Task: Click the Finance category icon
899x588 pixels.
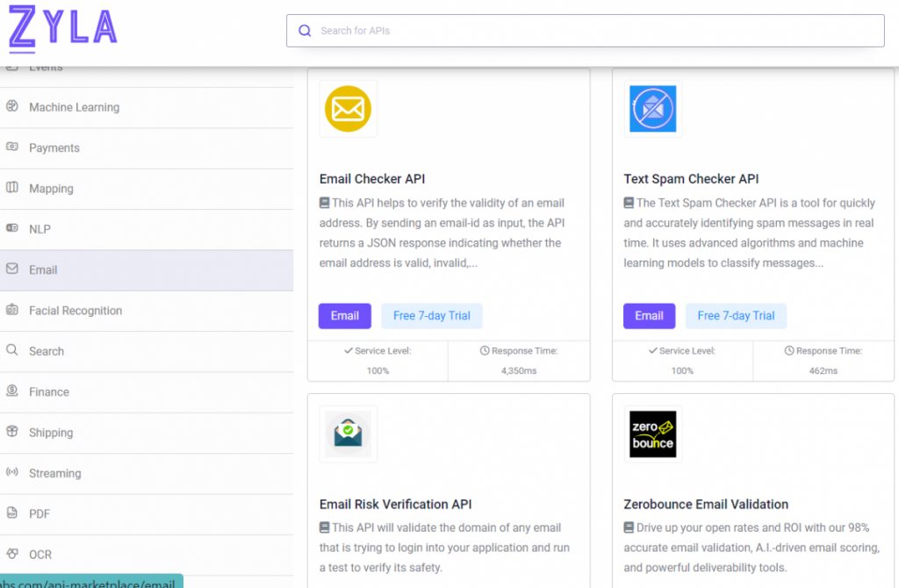Action: click(x=12, y=391)
